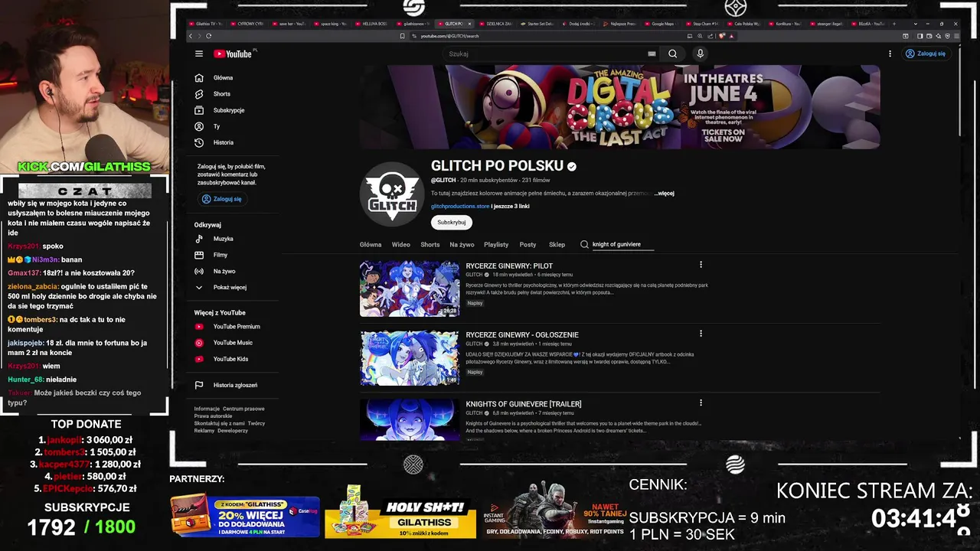This screenshot has width=980, height=551.
Task: Open YouTube Music in sidebar
Action: tap(233, 343)
